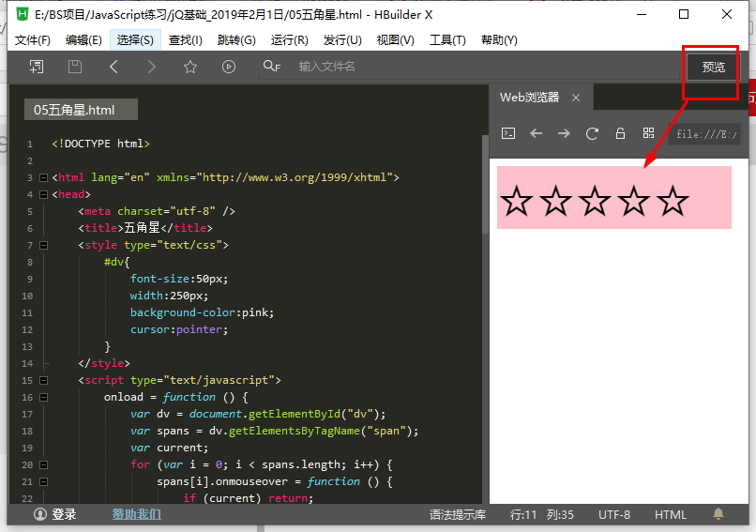Click the grid layout icon in browser toolbar
This screenshot has width=756, height=532.
pos(648,133)
